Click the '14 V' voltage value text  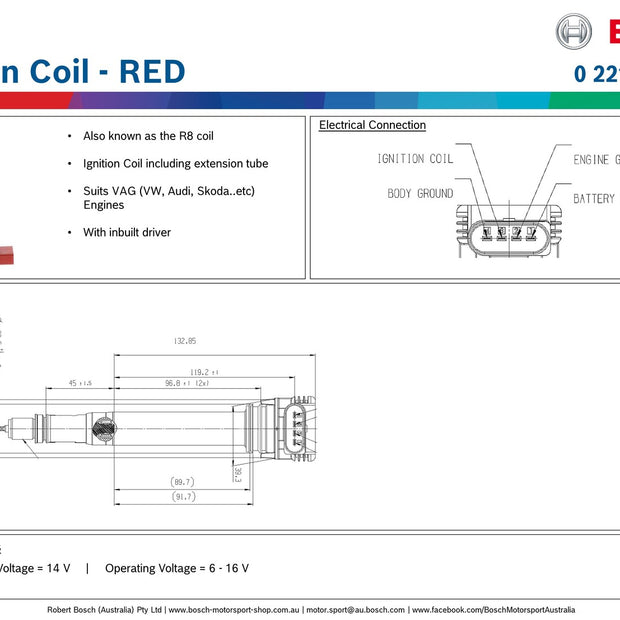pyautogui.click(x=59, y=568)
